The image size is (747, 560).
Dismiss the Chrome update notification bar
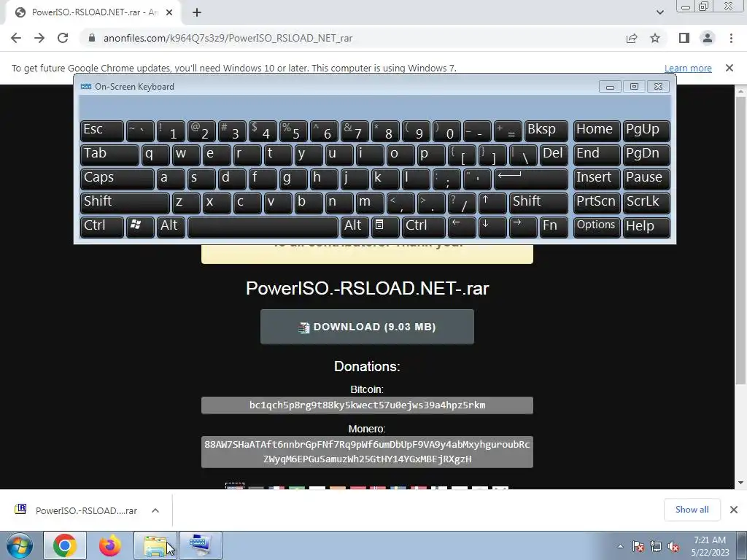click(729, 68)
